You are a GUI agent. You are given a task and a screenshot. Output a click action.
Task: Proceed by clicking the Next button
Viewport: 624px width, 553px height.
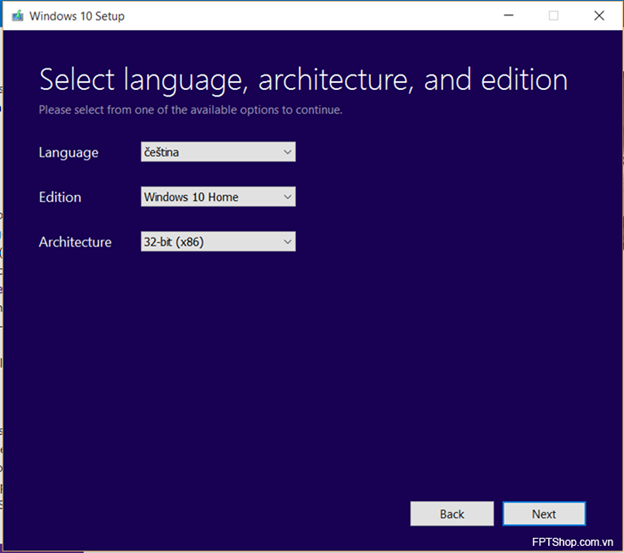point(544,514)
